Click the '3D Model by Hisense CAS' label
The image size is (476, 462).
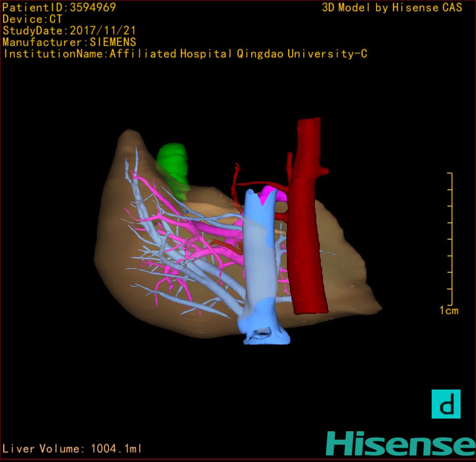(392, 8)
